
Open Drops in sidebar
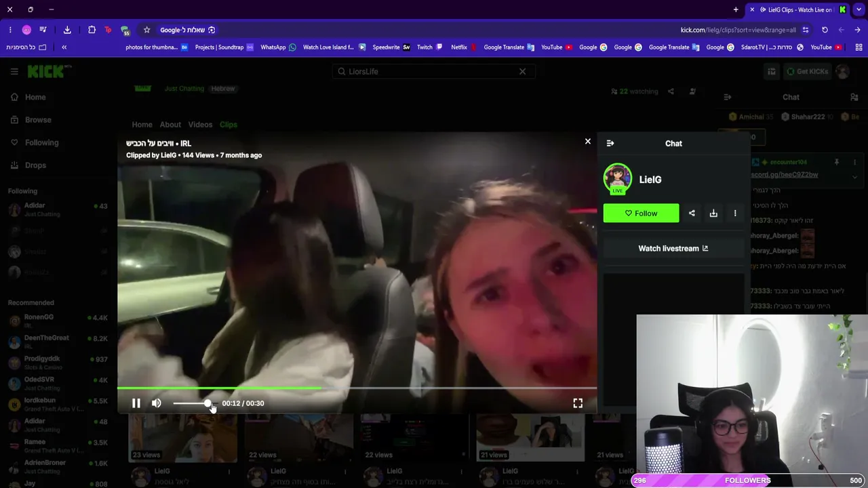click(x=28, y=165)
